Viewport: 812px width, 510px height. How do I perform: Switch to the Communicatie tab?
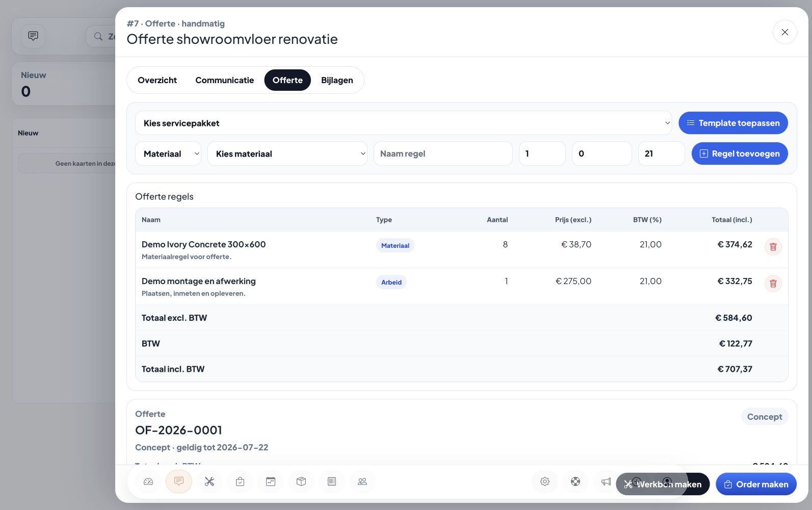coord(225,80)
